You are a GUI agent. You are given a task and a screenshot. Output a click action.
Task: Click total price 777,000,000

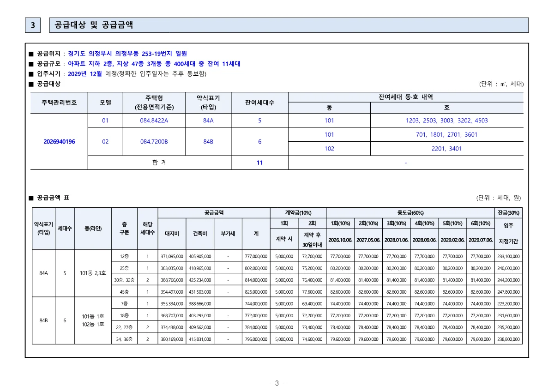pyautogui.click(x=256, y=256)
